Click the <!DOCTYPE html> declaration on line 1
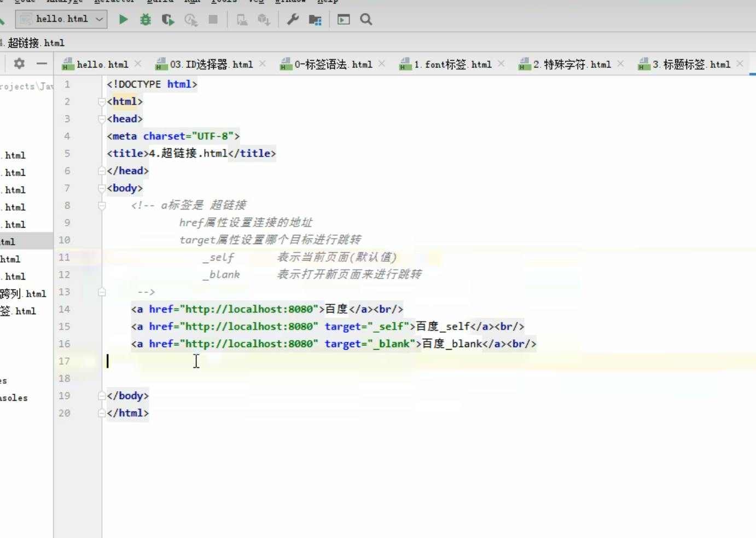 point(152,84)
